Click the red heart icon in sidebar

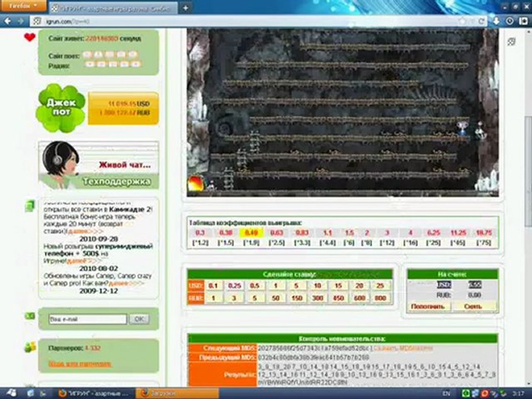tap(30, 38)
